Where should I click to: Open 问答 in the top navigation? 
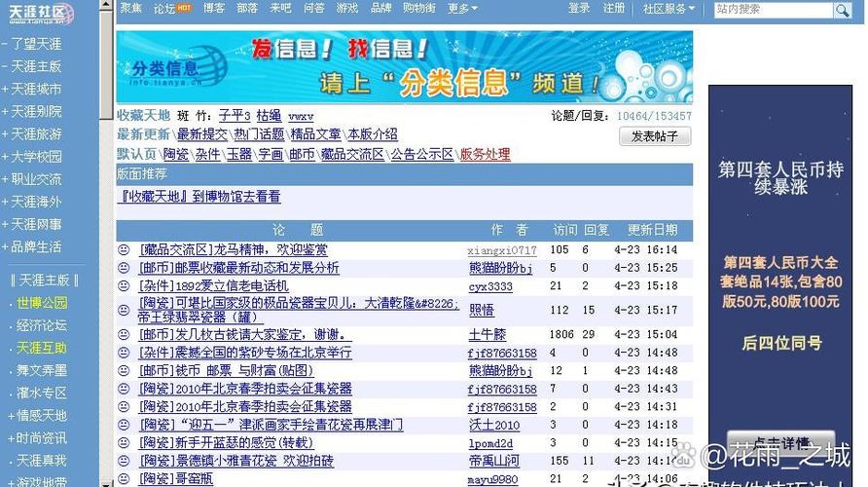click(314, 9)
